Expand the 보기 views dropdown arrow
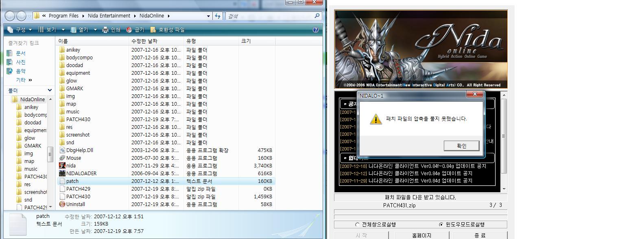The width and height of the screenshot is (644, 239). (x=63, y=30)
